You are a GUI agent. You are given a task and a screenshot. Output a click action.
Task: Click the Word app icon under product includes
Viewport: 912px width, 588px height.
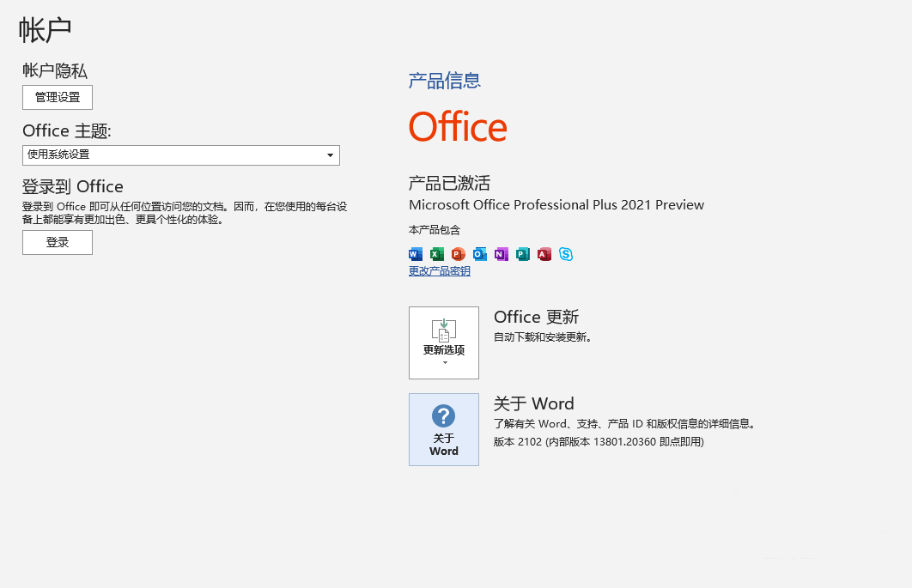(x=416, y=254)
